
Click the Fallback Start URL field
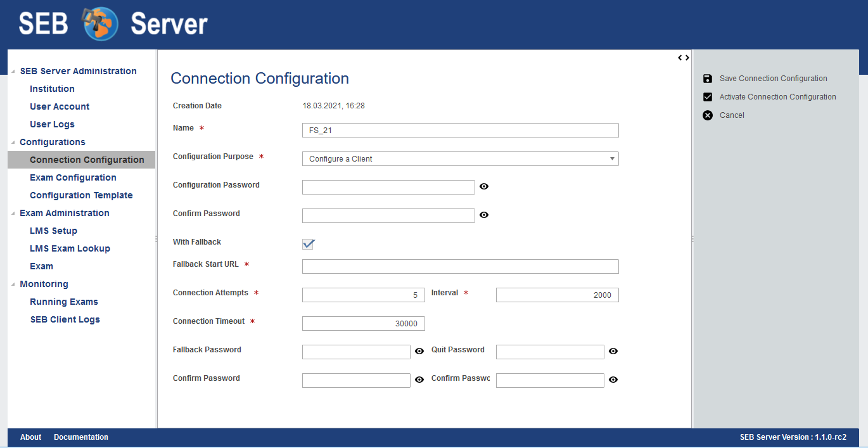(x=460, y=266)
